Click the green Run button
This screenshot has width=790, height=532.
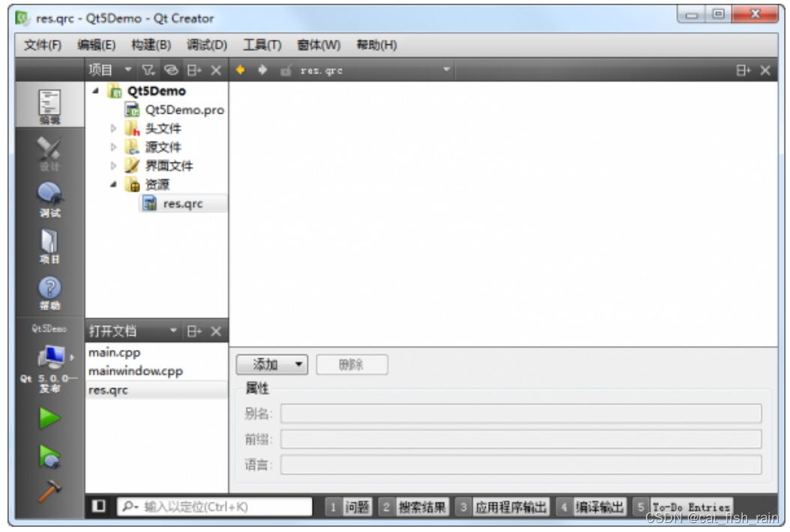49,418
